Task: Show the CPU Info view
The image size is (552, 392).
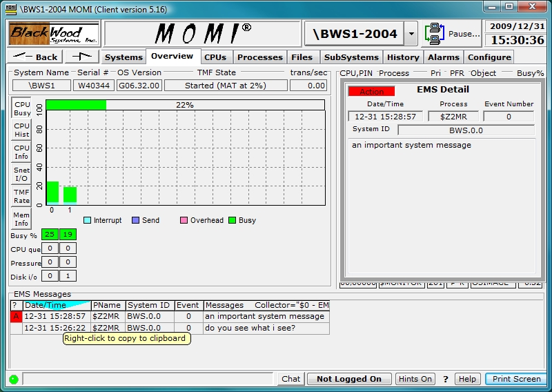Action: (21, 152)
